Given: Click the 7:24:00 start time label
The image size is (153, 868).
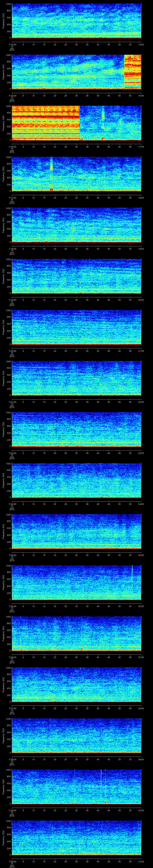Looking at the screenshot, I should point(12,555).
